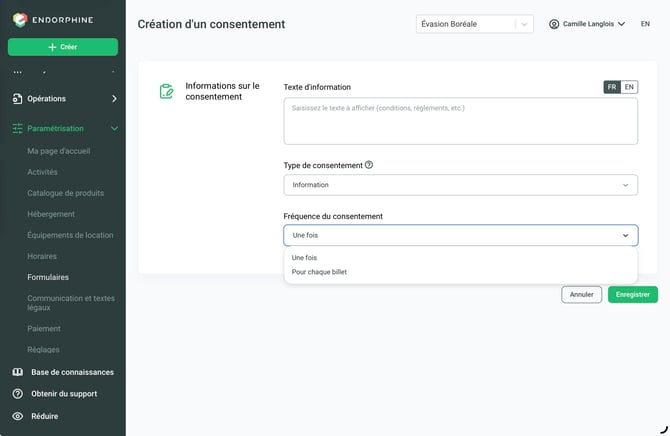Click the help icon beside Type de consentement
Image resolution: width=670 pixels, height=436 pixels.
point(369,165)
